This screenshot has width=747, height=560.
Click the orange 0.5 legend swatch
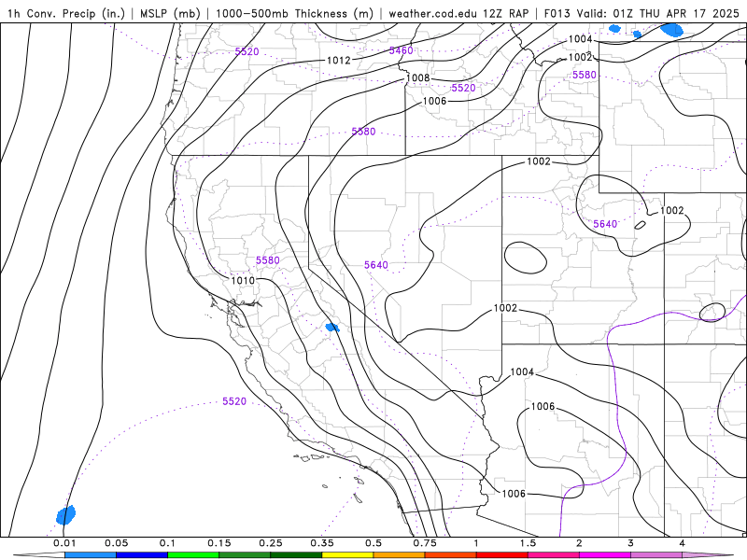[x=399, y=555]
